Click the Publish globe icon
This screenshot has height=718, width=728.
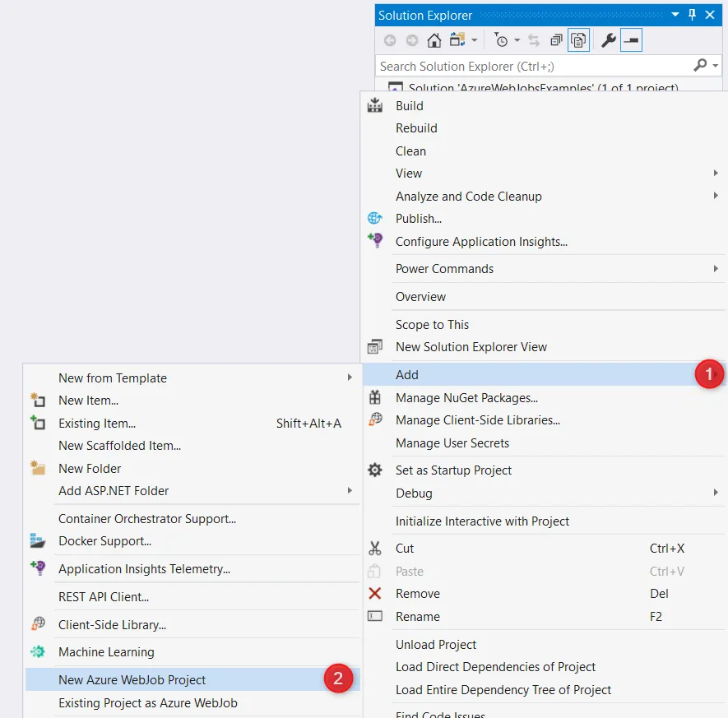click(374, 218)
